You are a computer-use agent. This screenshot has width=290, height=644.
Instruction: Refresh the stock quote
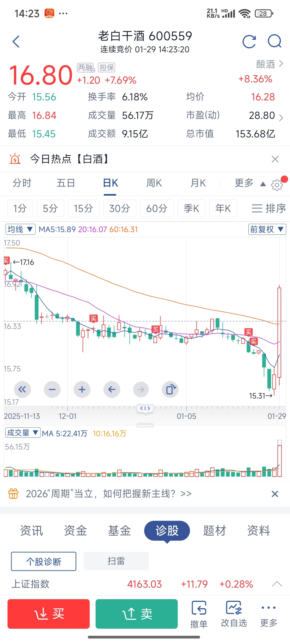pos(249,42)
